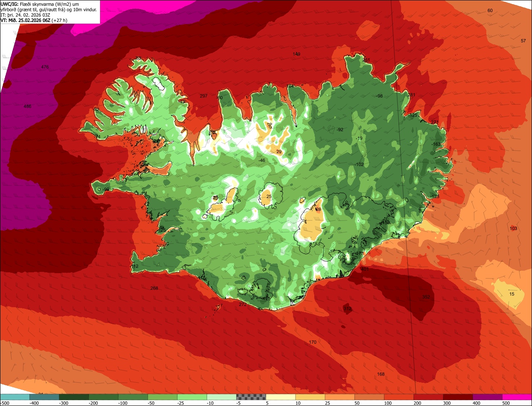The height and width of the screenshot is (406, 532).
Task: Click the legend tick label '-500'
Action: point(5,403)
